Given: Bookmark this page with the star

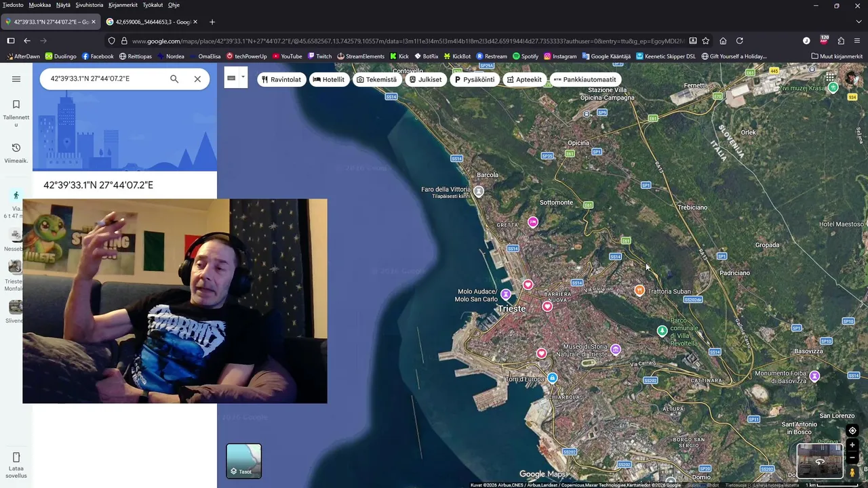Looking at the screenshot, I should click(x=706, y=41).
